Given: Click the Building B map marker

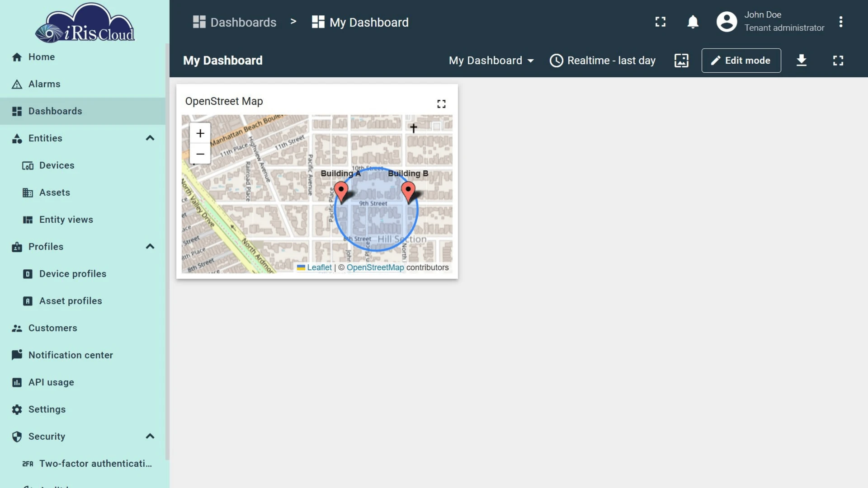Looking at the screenshot, I should [x=408, y=192].
